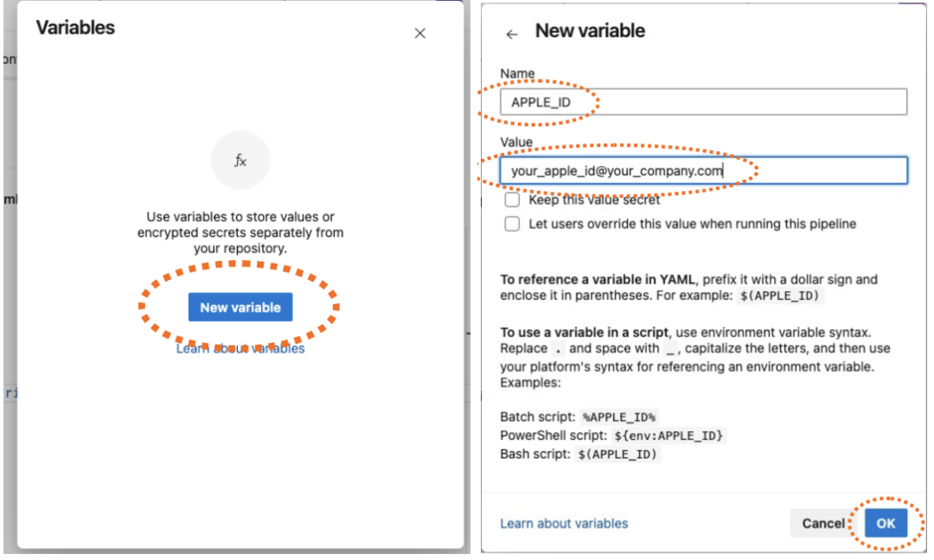The width and height of the screenshot is (934, 560).
Task: Click the New variable heading text
Action: coord(590,31)
